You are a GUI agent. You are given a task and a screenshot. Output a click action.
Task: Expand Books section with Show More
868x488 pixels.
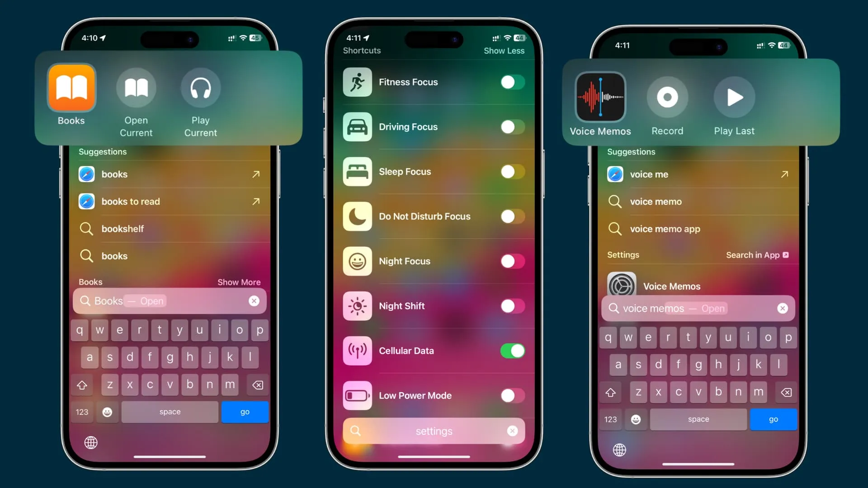point(238,282)
